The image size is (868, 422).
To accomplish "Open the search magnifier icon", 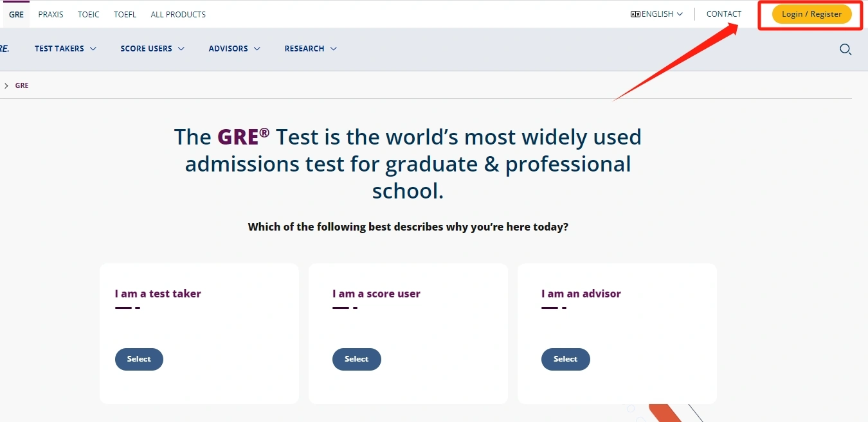I will click(x=845, y=49).
